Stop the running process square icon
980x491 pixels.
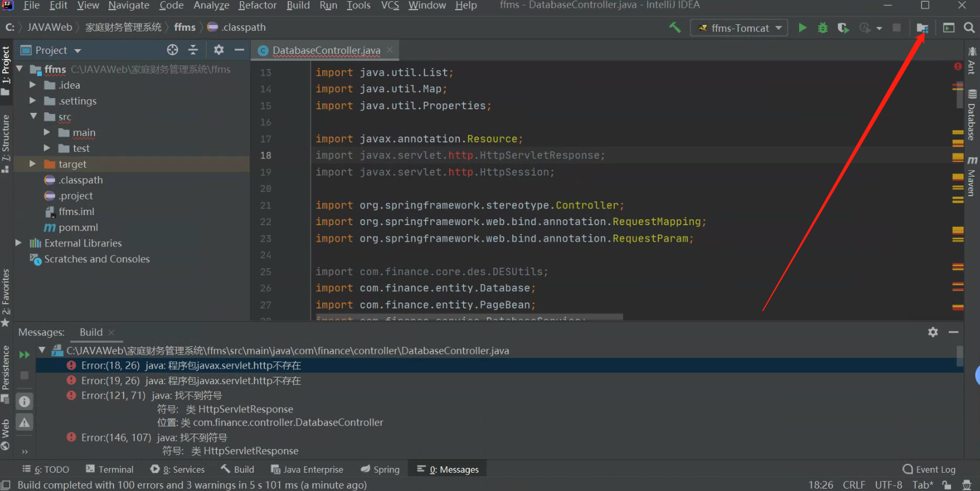click(897, 28)
